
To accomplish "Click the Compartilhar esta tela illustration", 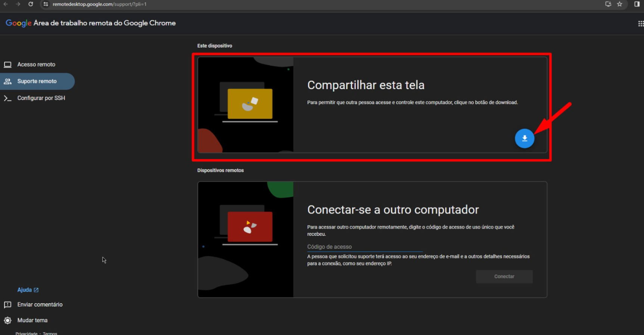I will 246,105.
